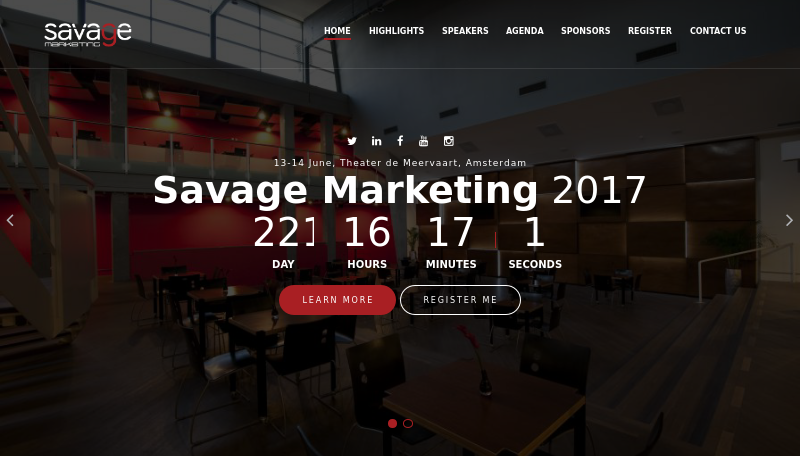Go to the Highlights section
The height and width of the screenshot is (456, 800).
396,31
